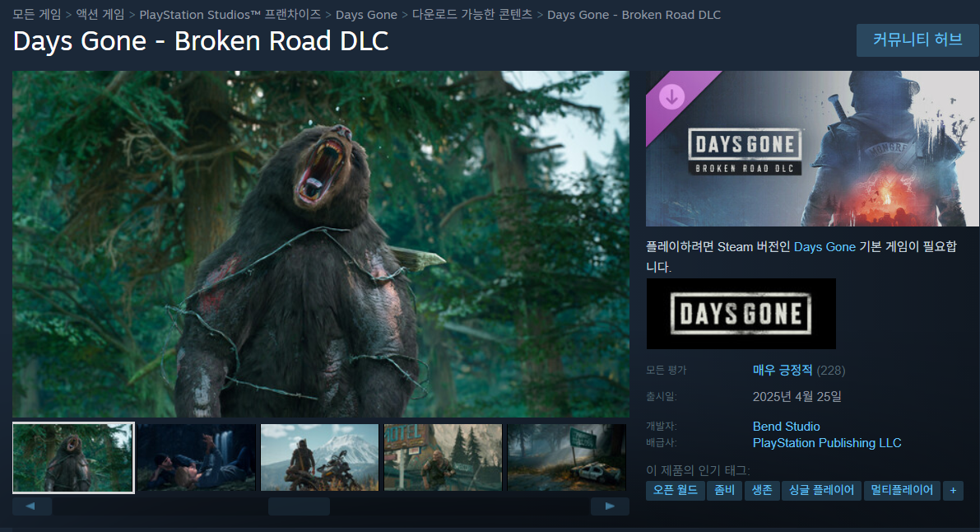
Task: Click the Days Gone - Broken Road DLC breadcrumb
Action: [634, 14]
